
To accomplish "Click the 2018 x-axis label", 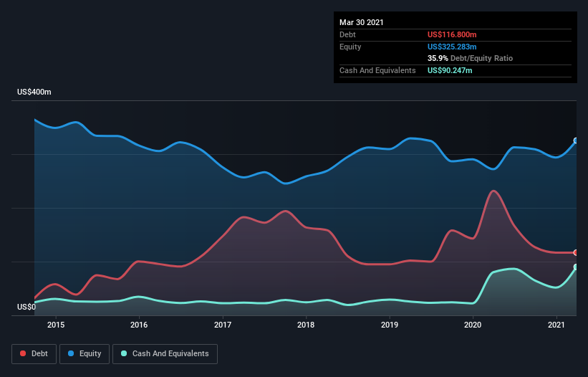I will point(306,325).
